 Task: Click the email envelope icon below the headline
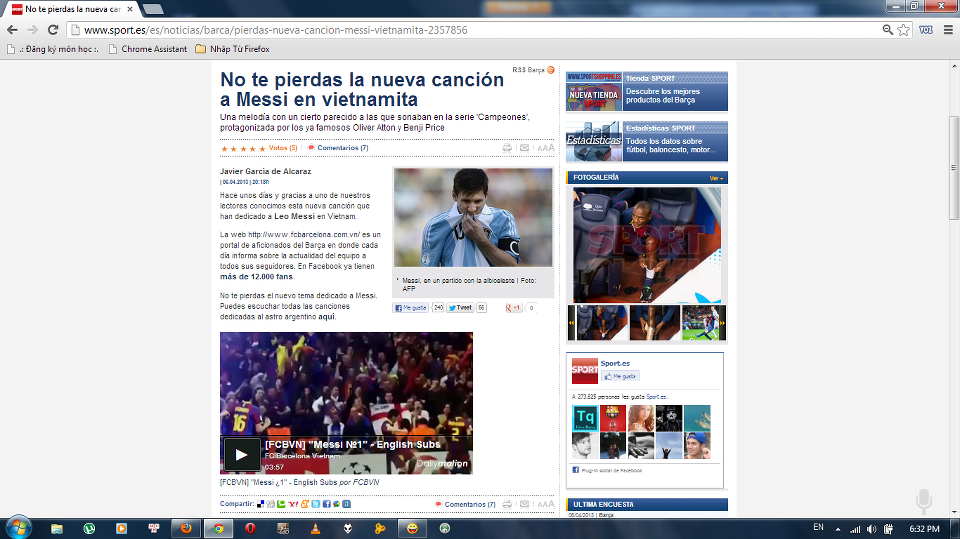525,148
